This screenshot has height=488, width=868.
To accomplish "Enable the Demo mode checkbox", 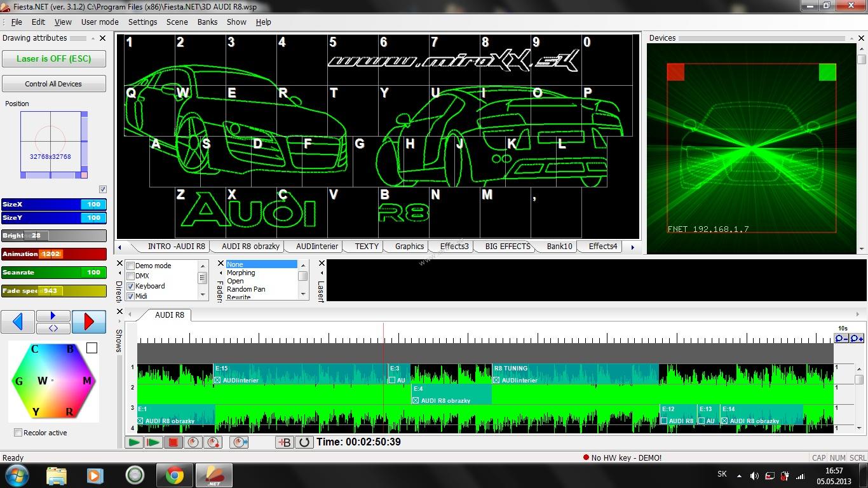I will 130,266.
